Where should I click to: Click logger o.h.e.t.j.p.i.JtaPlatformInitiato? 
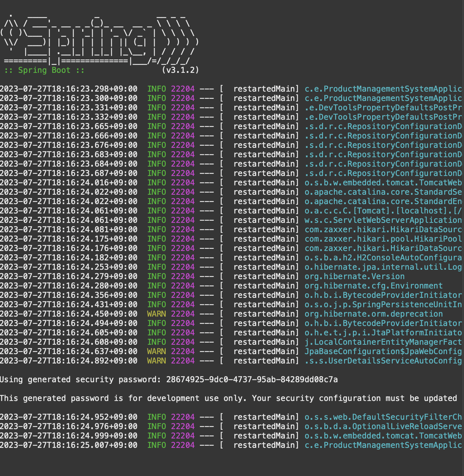click(x=383, y=332)
